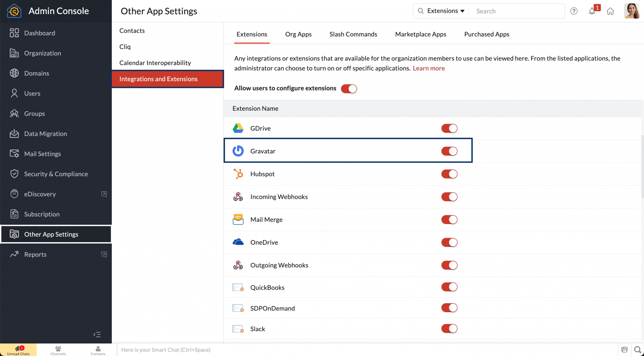Click the GDrive extension icon
644x356 pixels.
pyautogui.click(x=238, y=128)
